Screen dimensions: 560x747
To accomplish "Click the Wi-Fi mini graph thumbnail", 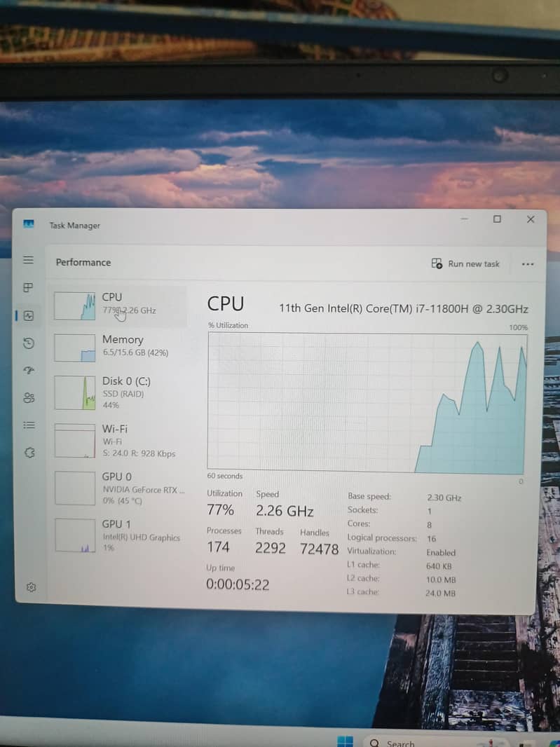I will (75, 441).
